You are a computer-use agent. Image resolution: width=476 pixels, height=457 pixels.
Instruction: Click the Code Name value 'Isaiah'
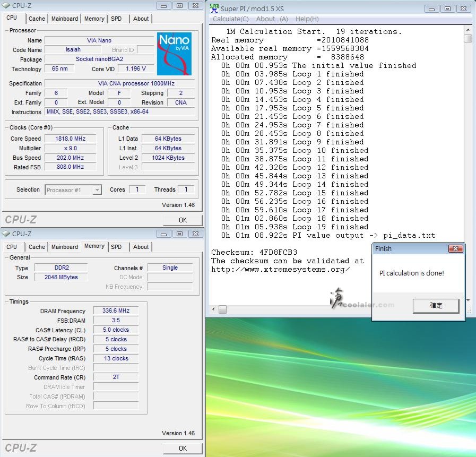pyautogui.click(x=73, y=49)
